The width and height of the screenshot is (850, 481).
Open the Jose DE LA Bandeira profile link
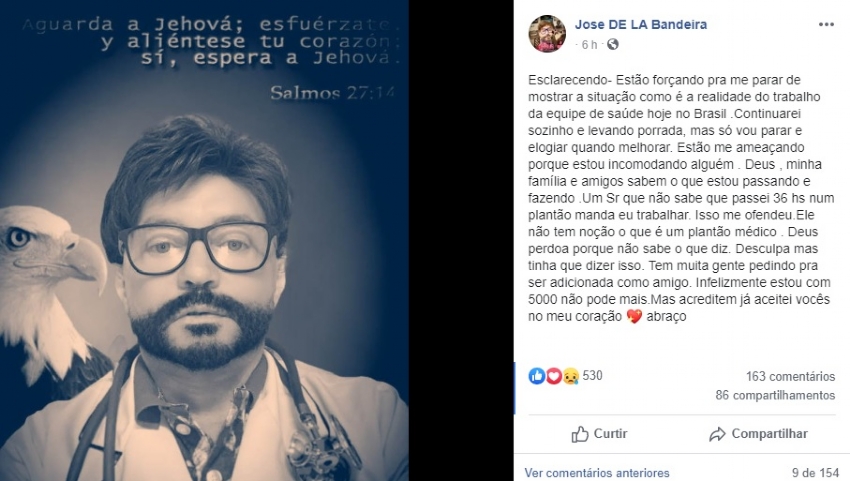(x=641, y=24)
